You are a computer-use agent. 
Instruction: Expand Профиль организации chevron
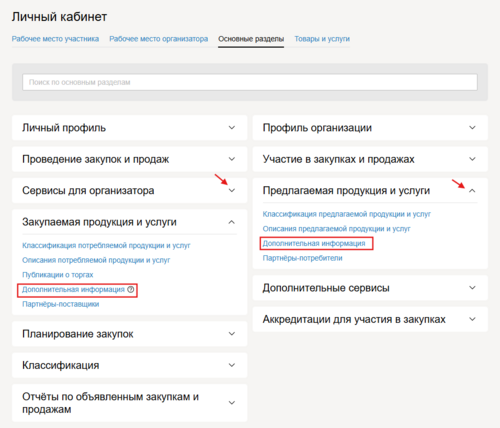(x=472, y=128)
